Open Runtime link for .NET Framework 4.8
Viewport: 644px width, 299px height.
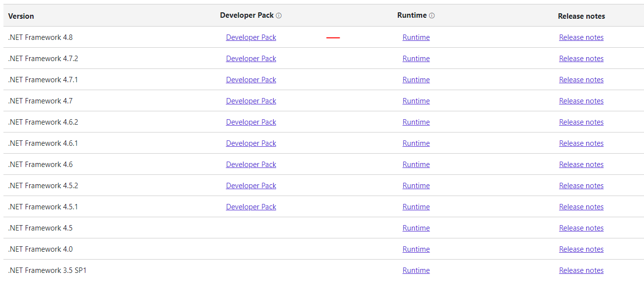pyautogui.click(x=416, y=37)
